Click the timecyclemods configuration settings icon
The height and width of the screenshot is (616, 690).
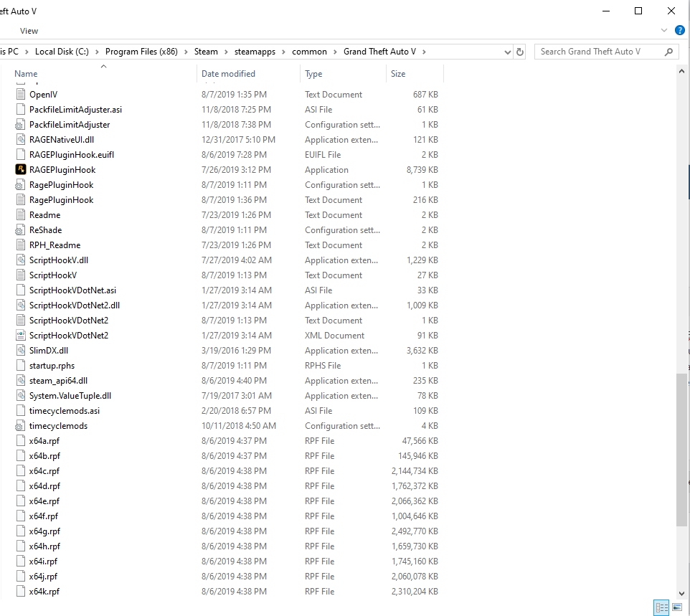(x=20, y=425)
